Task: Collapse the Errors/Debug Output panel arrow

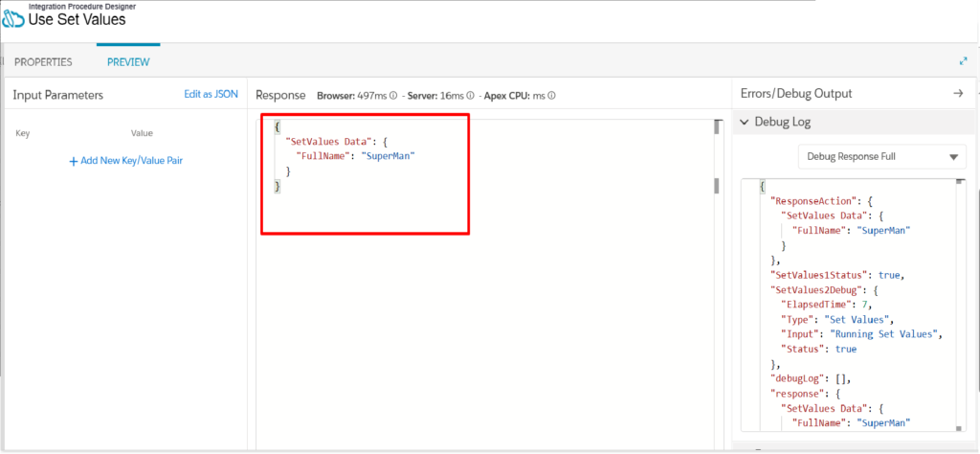Action: (958, 93)
